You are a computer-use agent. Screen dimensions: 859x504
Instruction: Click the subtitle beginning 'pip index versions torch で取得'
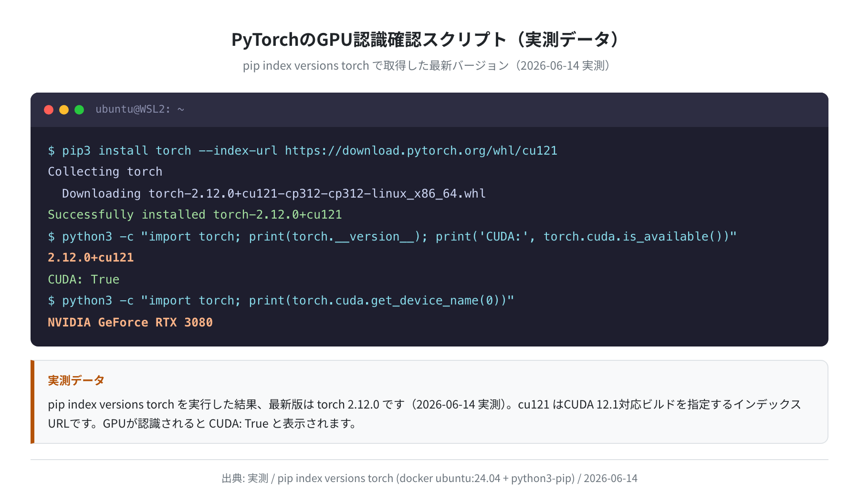coord(427,65)
